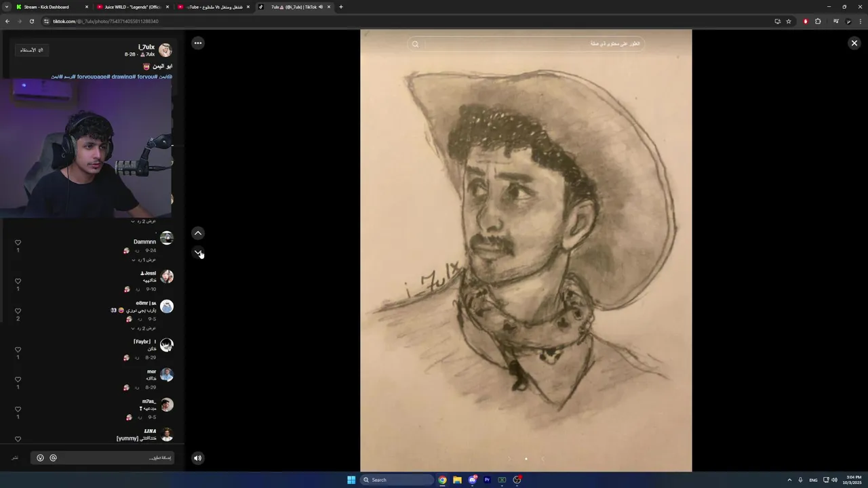Open mer's profile picture
This screenshot has width=868, height=488.
[166, 375]
